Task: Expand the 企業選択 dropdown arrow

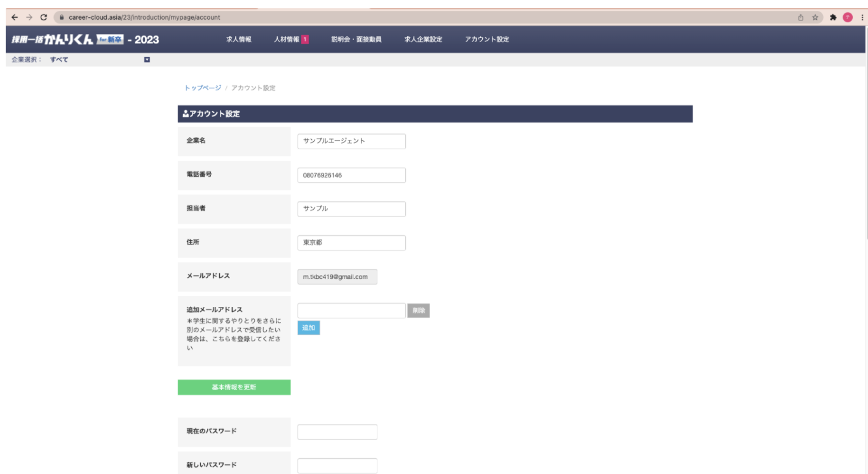Action: (147, 60)
